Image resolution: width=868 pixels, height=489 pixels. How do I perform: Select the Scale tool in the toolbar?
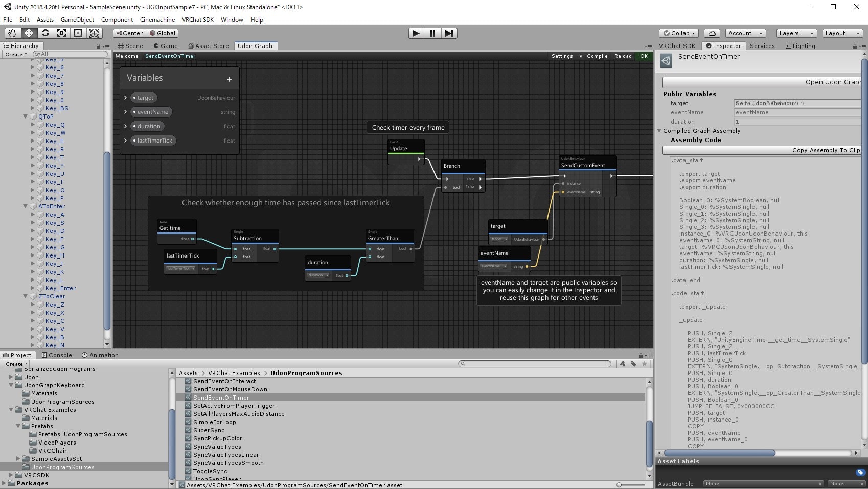click(x=61, y=33)
